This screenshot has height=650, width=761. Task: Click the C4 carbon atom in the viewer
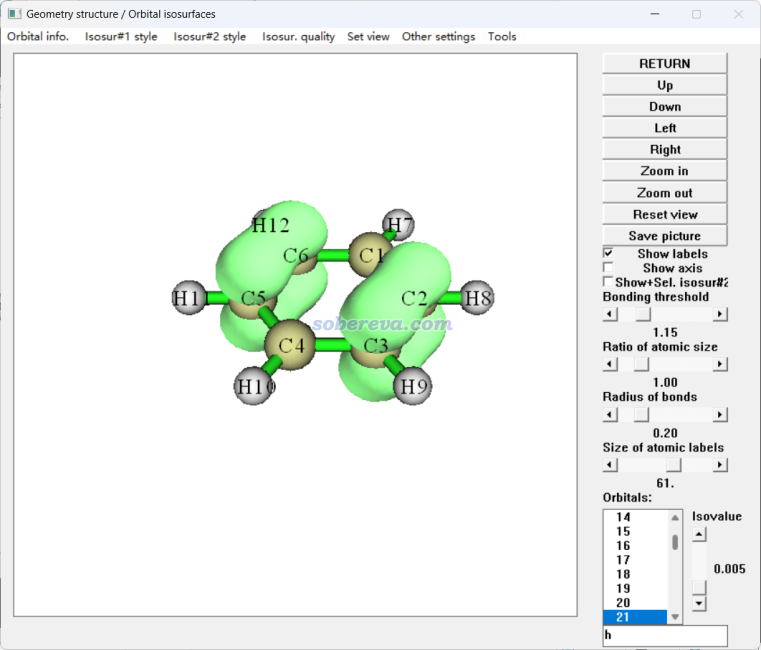pos(291,345)
